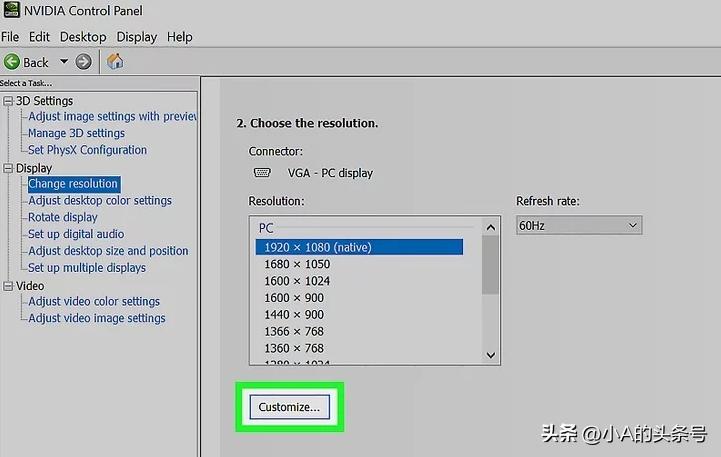Open the Display menu
This screenshot has height=457, width=721.
(x=137, y=37)
